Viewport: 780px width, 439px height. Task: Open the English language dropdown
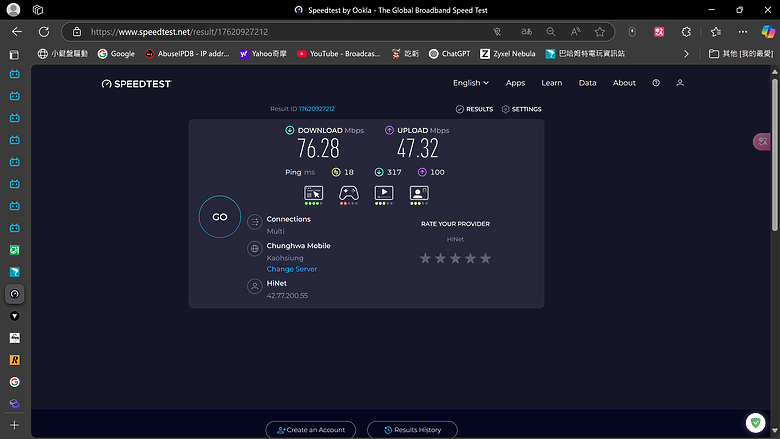[471, 83]
